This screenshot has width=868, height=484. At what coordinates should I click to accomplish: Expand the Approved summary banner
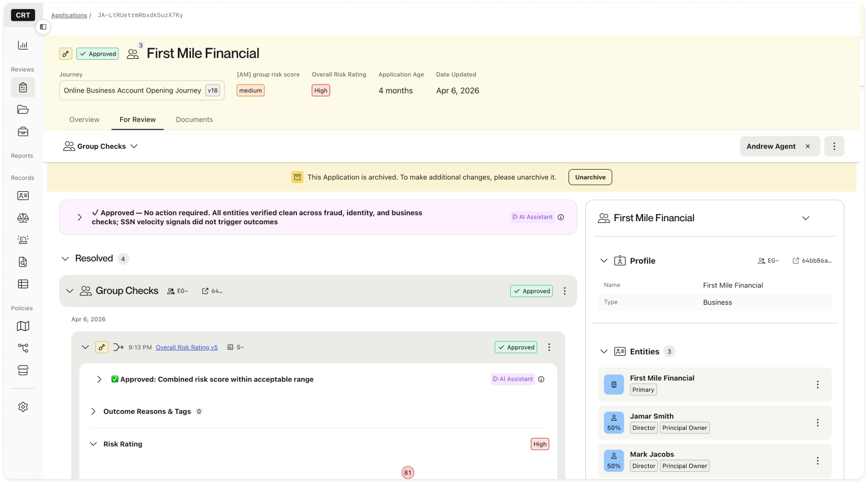coord(80,217)
